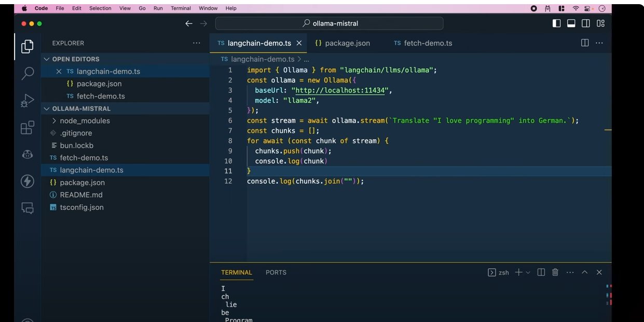
Task: Open the chat panel icon in activity bar
Action: coord(28,208)
